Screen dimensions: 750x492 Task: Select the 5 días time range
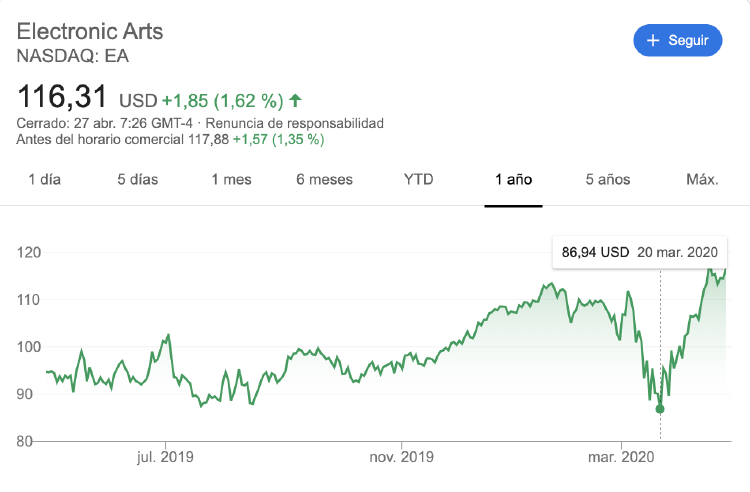(137, 180)
